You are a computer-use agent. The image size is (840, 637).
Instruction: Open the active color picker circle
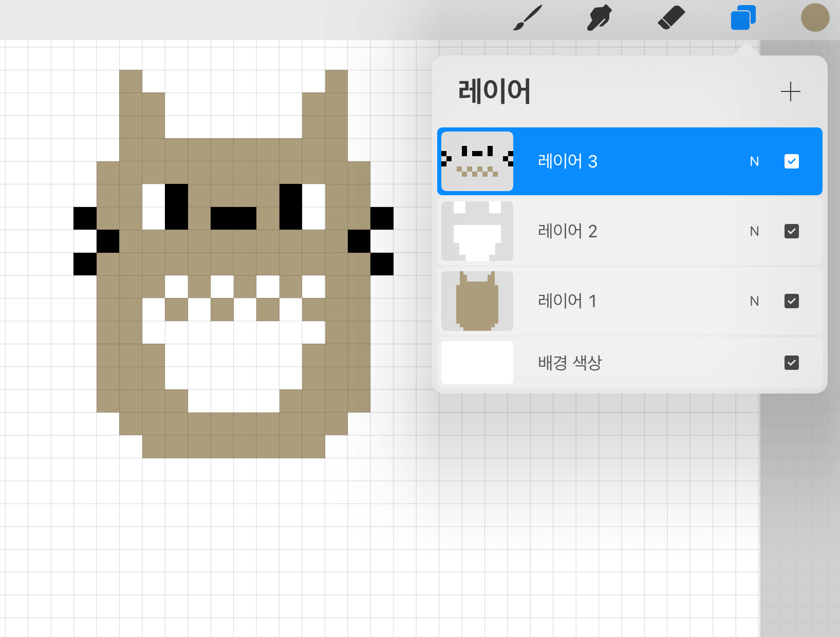[x=815, y=18]
